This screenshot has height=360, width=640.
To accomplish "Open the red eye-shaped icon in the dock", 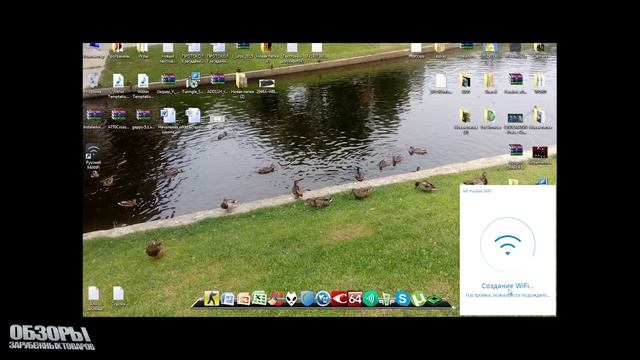I will click(339, 299).
